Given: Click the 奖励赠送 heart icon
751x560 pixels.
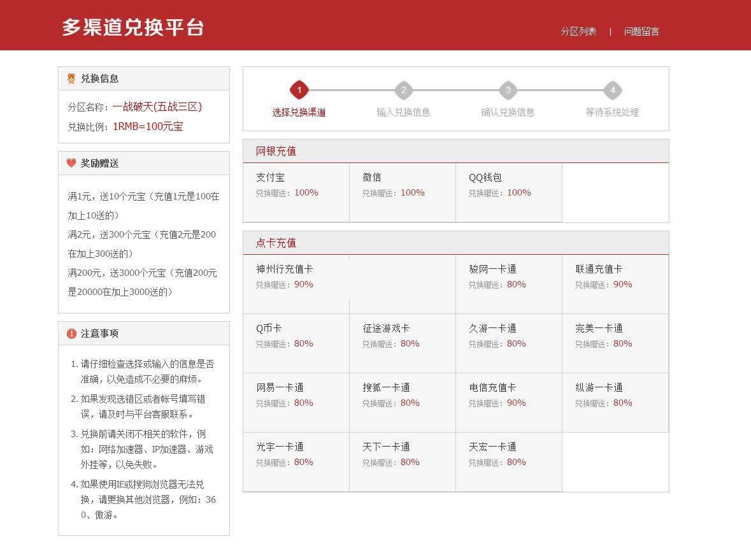Looking at the screenshot, I should (x=71, y=163).
